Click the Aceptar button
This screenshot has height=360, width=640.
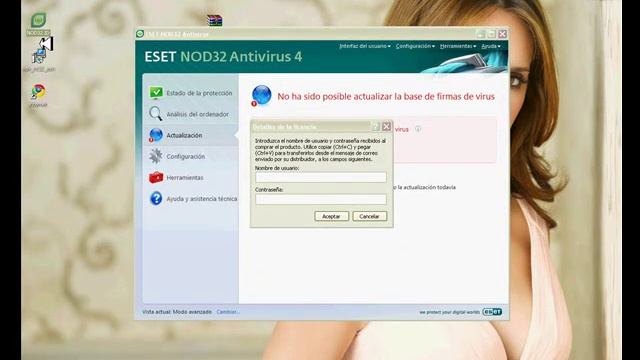tap(331, 216)
